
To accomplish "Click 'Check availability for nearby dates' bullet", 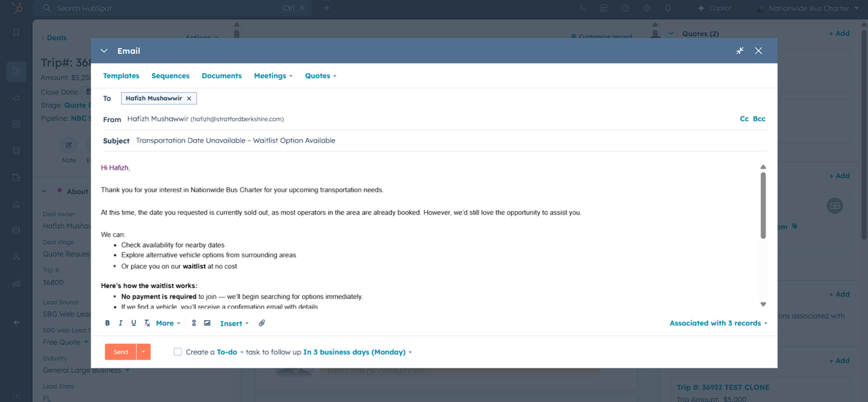I will tap(173, 245).
